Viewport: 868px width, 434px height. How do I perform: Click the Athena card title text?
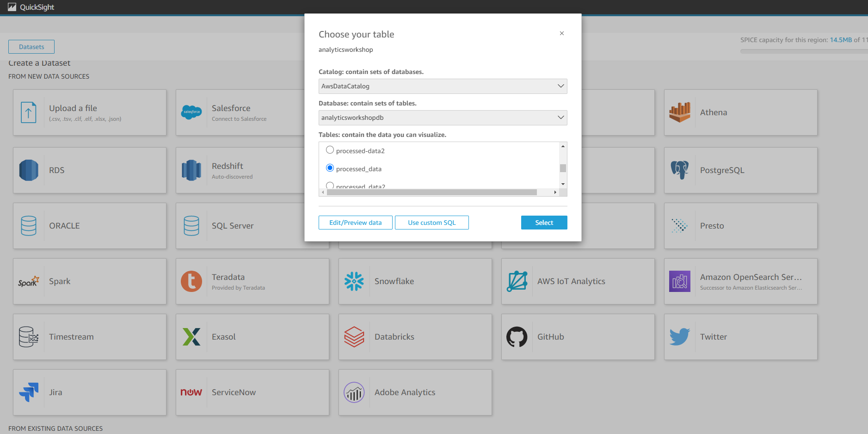pos(714,112)
